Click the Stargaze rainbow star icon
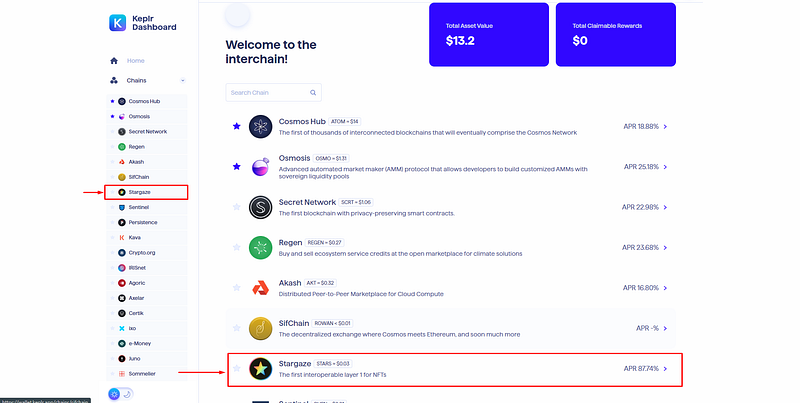The height and width of the screenshot is (403, 800). coord(260,368)
